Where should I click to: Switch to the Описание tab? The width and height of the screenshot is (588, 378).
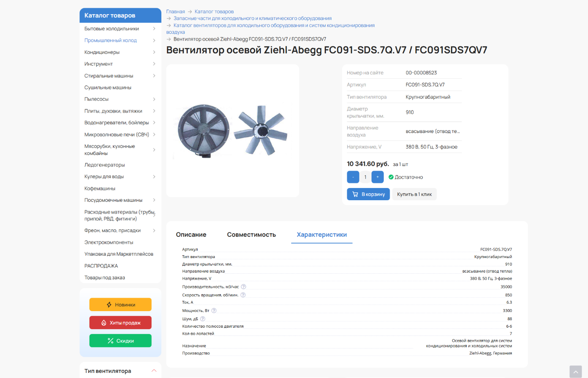[x=191, y=235]
